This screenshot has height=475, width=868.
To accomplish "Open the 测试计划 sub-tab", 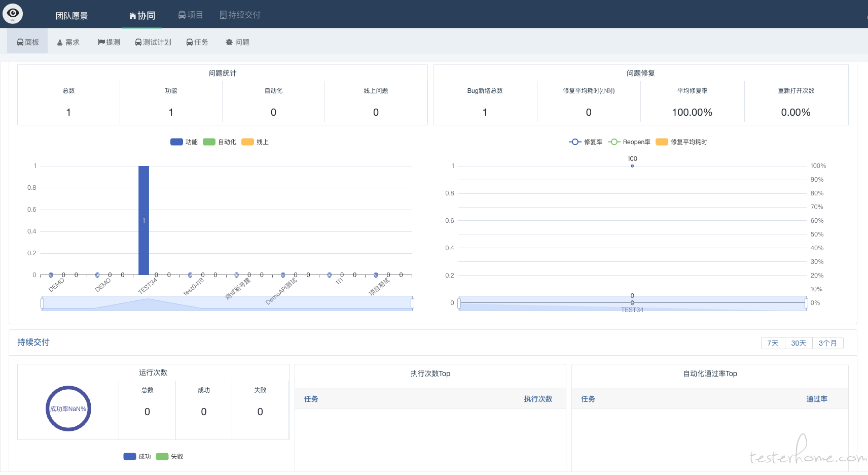I will [153, 42].
